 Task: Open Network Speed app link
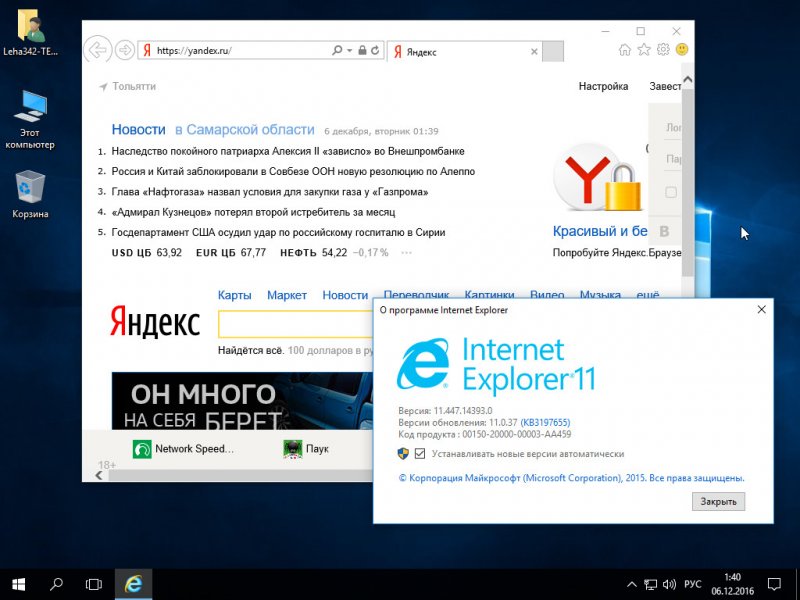[183, 449]
